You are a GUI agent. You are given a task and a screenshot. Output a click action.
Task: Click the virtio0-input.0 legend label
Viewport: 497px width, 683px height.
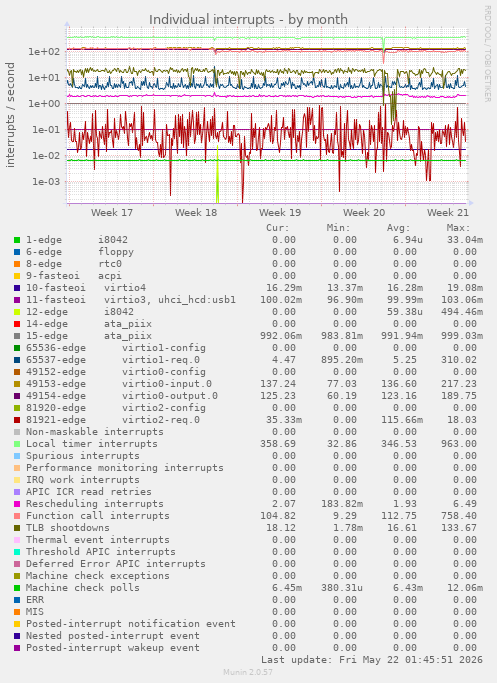(167, 384)
